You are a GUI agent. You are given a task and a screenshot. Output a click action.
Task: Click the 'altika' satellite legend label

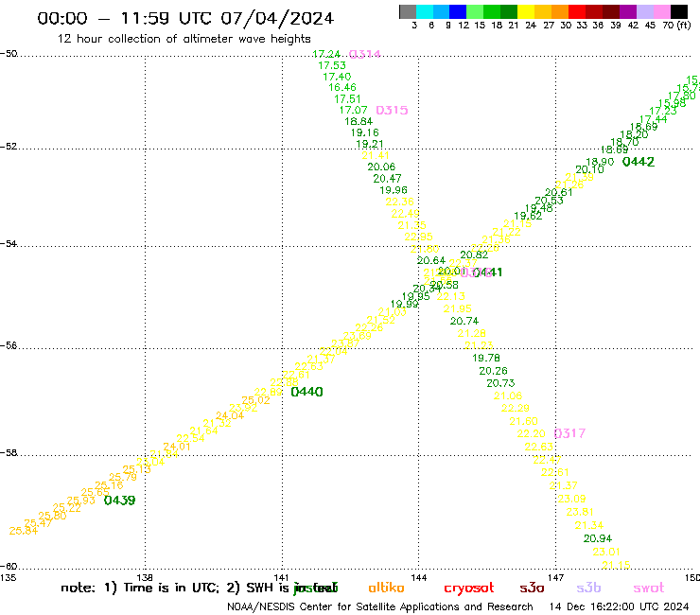[386, 588]
